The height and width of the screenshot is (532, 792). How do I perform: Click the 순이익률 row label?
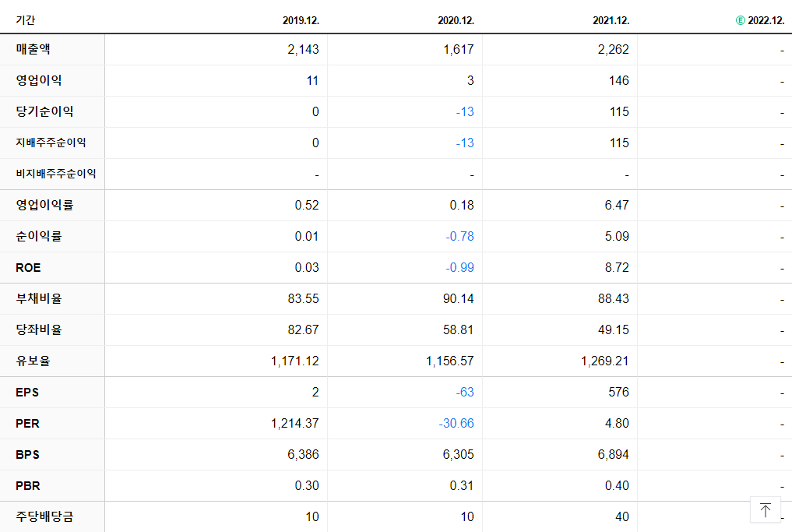39,237
